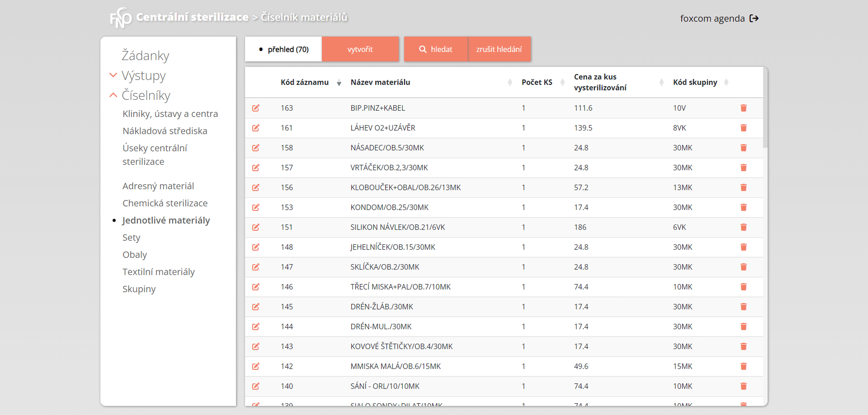Image resolution: width=868 pixels, height=415 pixels.
Task: Delete record 142 MMISKA MALÁ
Action: click(x=743, y=366)
